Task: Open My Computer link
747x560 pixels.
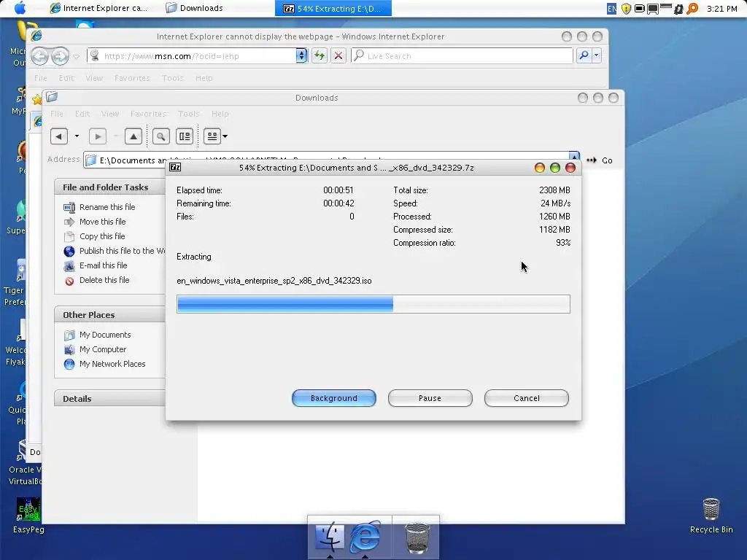Action: coord(102,349)
